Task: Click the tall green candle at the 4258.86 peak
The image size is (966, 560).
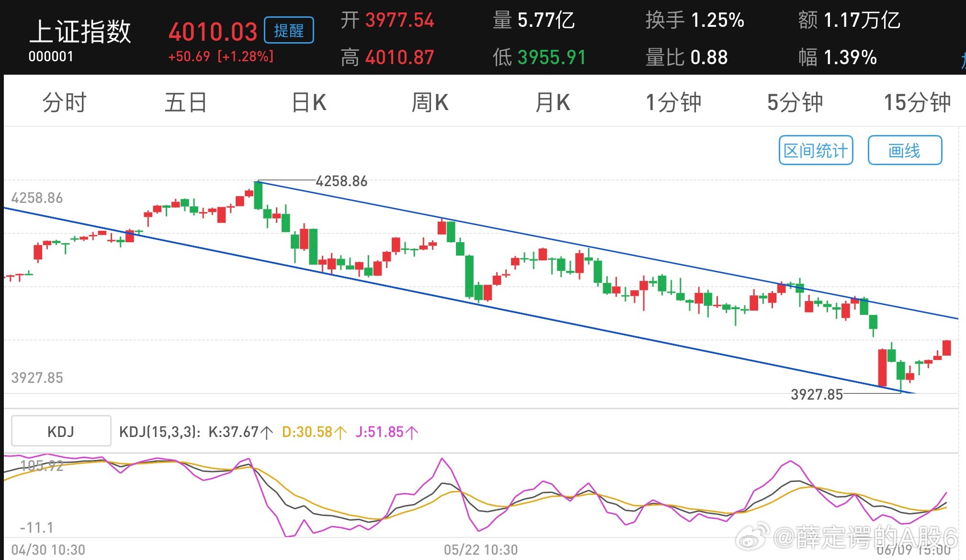Action: pyautogui.click(x=258, y=195)
